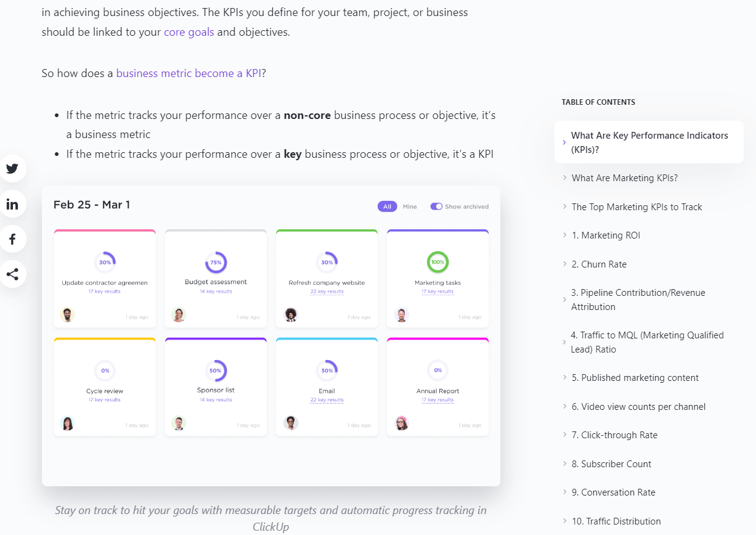Toggle the Show archived switch
The height and width of the screenshot is (535, 756).
coord(436,206)
